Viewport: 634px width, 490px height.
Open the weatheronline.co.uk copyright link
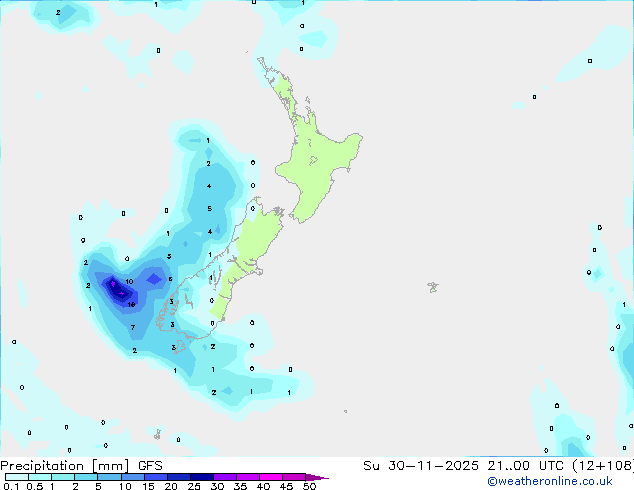[x=549, y=481]
